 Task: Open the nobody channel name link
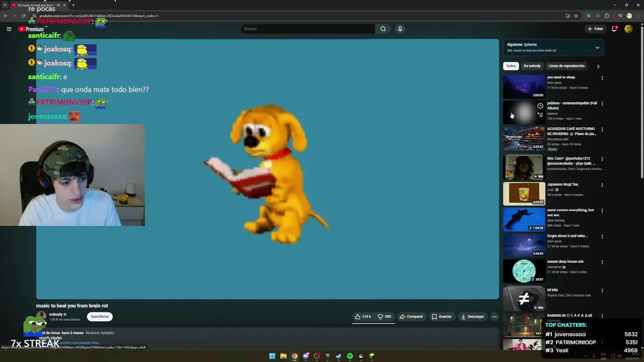click(56, 314)
